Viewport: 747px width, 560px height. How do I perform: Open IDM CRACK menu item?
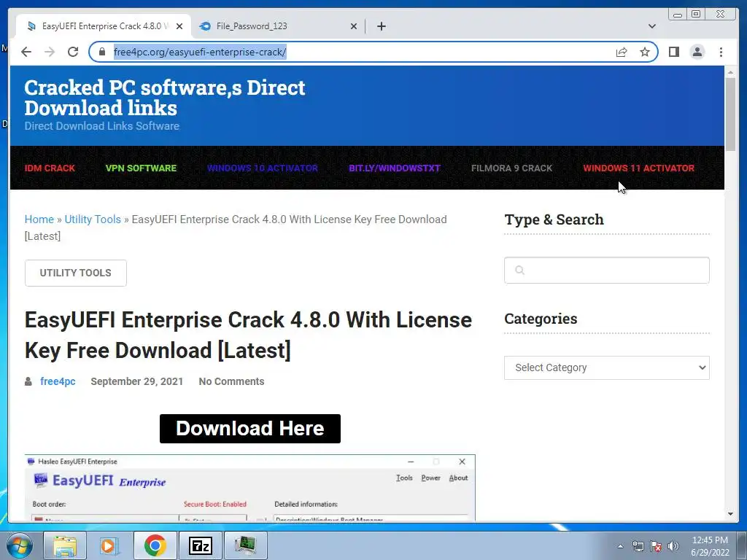[x=50, y=168]
